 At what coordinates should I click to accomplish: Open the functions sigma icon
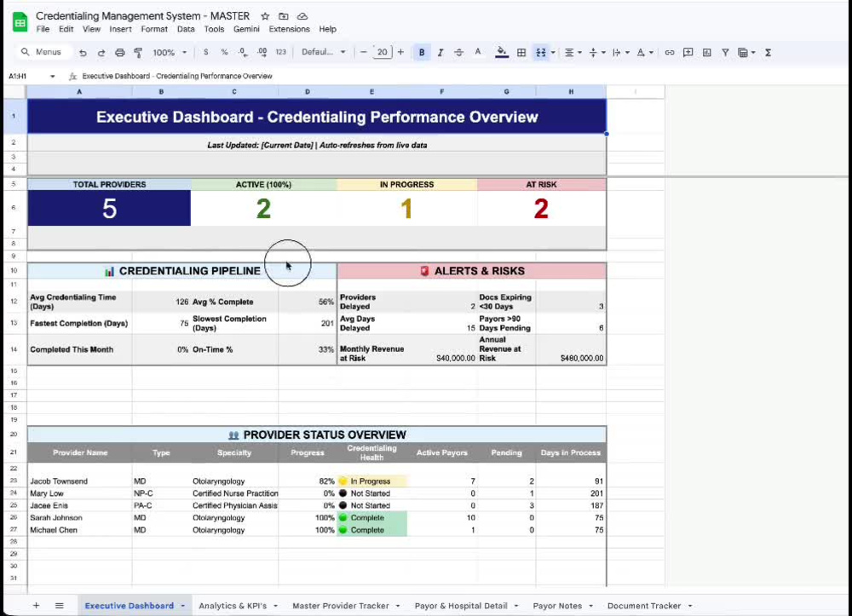coord(768,53)
